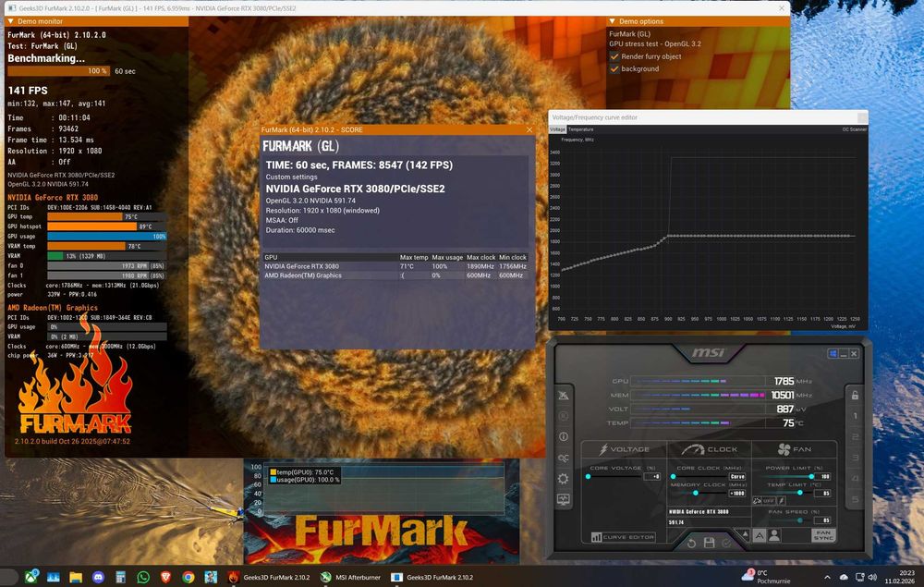Uncheck Render furry object option
The image size is (924, 587).
tap(614, 56)
